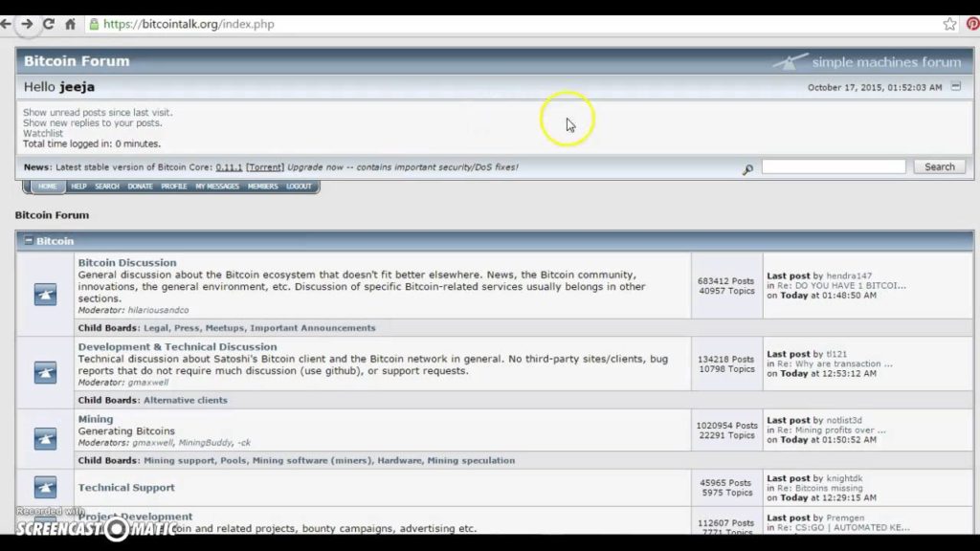Viewport: 980px width, 551px height.
Task: Open Important Announcements child board
Action: coord(313,328)
